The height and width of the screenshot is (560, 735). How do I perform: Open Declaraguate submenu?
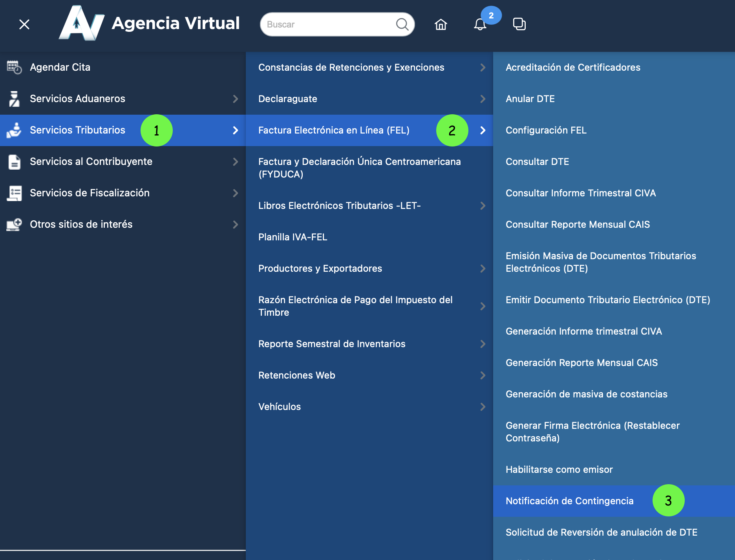[369, 99]
